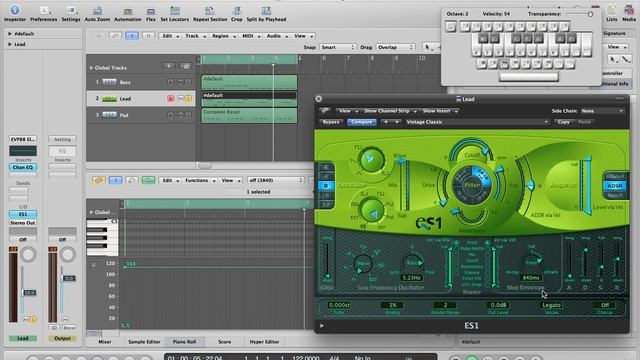Click the EVP88 setting button

pyautogui.click(x=23, y=139)
